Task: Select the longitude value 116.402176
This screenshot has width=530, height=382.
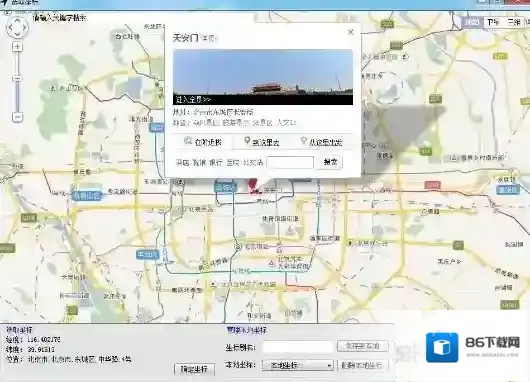Action: coord(44,340)
